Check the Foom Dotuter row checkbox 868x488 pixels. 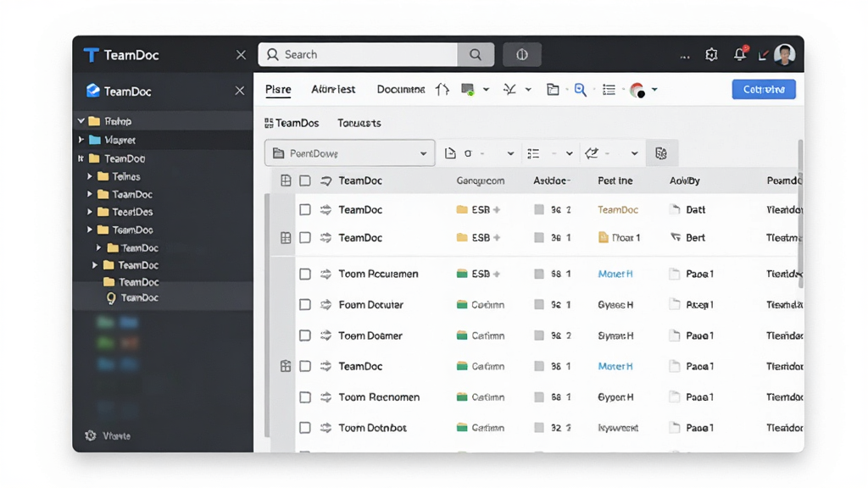tap(305, 304)
